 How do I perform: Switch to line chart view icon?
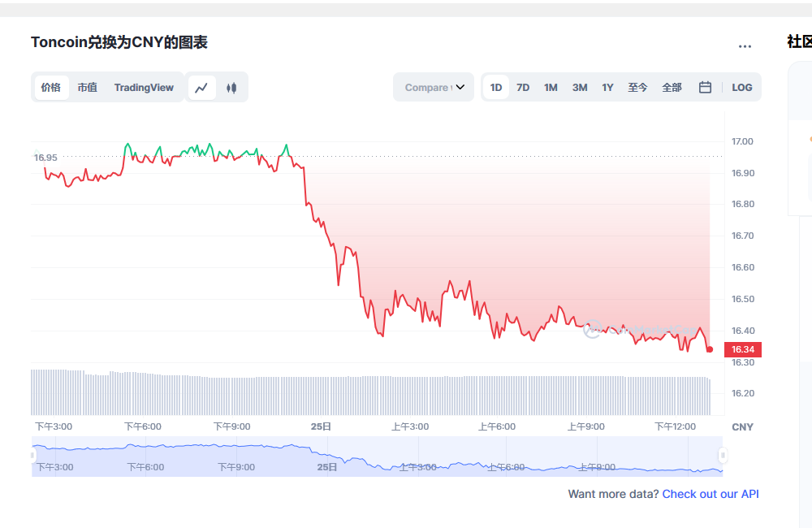[x=201, y=88]
